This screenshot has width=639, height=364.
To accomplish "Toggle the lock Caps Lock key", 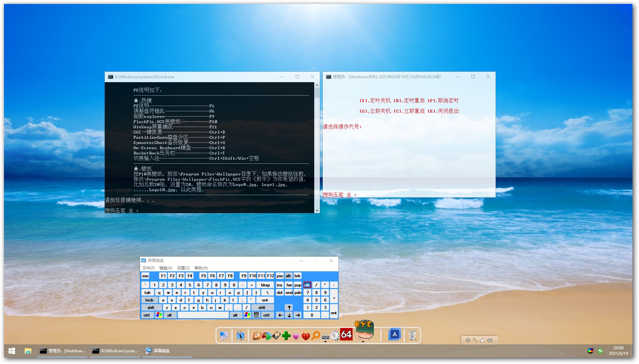I will click(149, 300).
